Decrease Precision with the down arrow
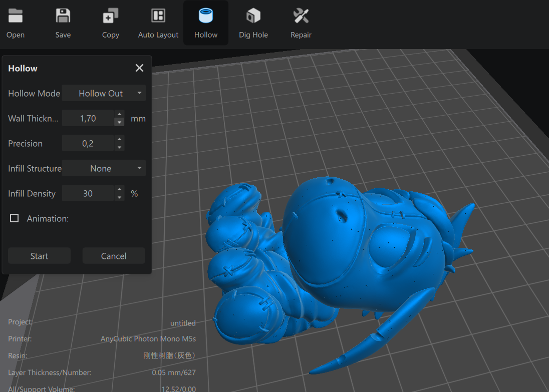 [x=119, y=147]
